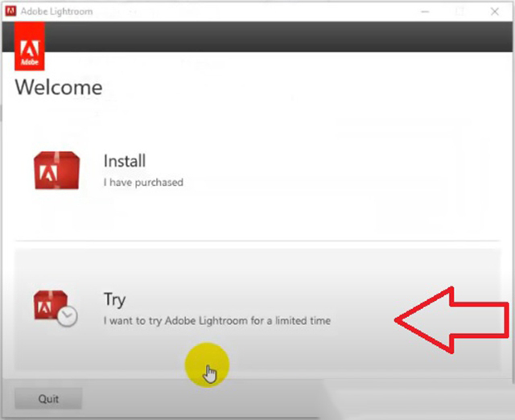Image resolution: width=515 pixels, height=420 pixels.
Task: Select the Try option heading
Action: (114, 299)
